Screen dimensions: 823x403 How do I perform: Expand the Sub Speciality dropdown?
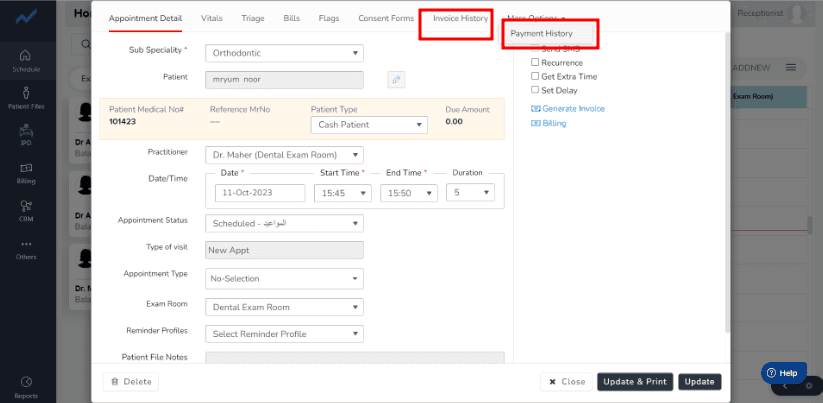pyautogui.click(x=284, y=53)
